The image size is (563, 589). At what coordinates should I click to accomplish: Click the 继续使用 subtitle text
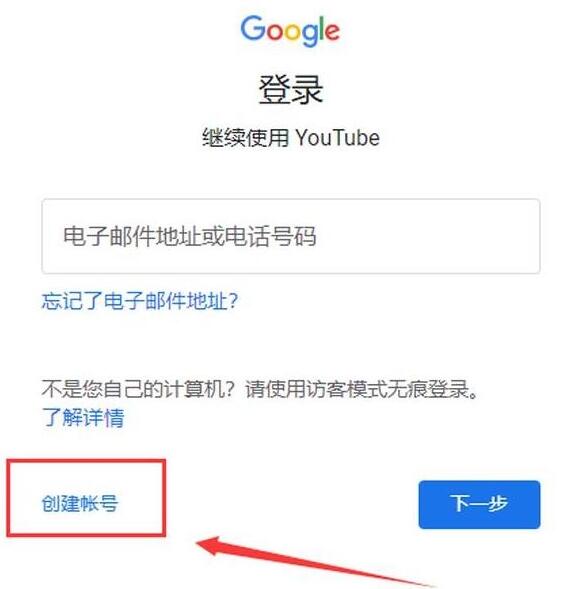246,137
